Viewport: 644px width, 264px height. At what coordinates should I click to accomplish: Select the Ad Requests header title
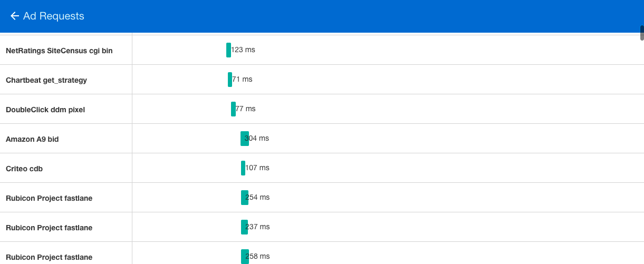(x=54, y=16)
